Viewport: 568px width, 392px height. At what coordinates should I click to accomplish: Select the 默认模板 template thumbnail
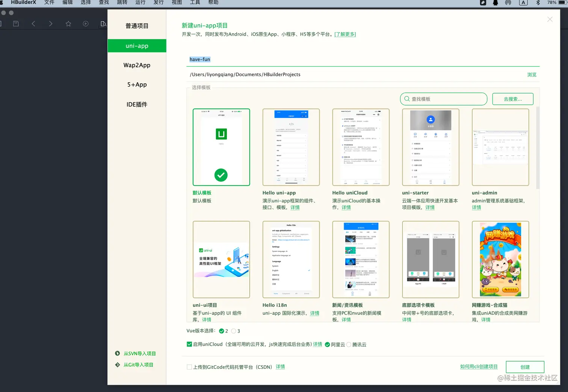[221, 147]
